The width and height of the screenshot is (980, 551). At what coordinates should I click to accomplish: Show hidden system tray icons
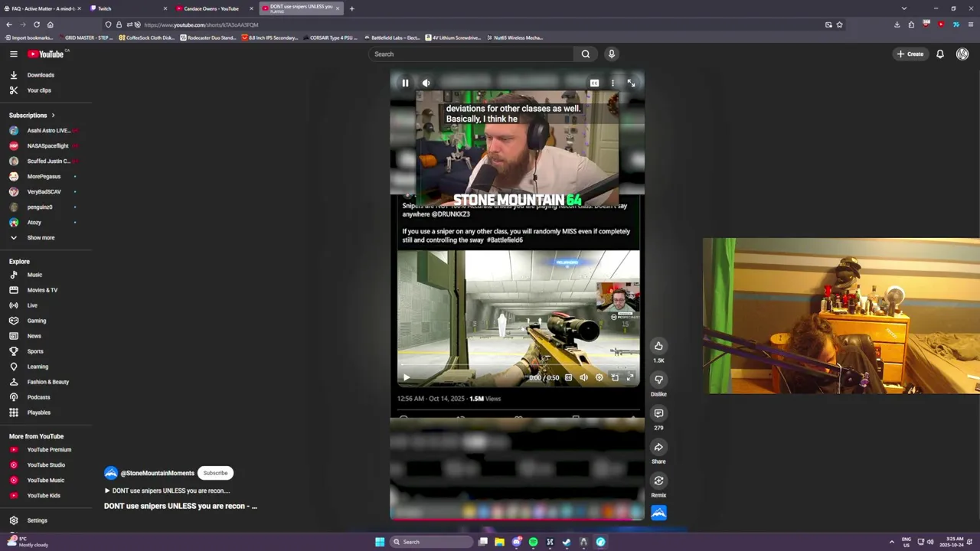(891, 542)
